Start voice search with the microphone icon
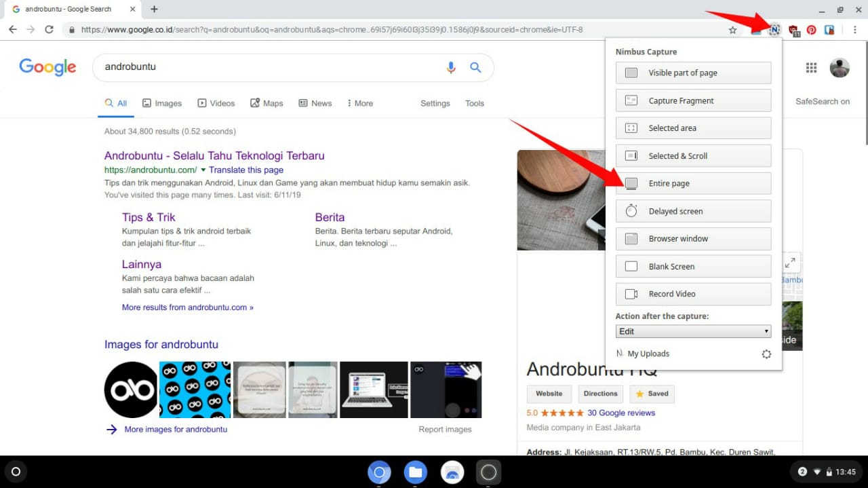The image size is (868, 488). coord(450,67)
